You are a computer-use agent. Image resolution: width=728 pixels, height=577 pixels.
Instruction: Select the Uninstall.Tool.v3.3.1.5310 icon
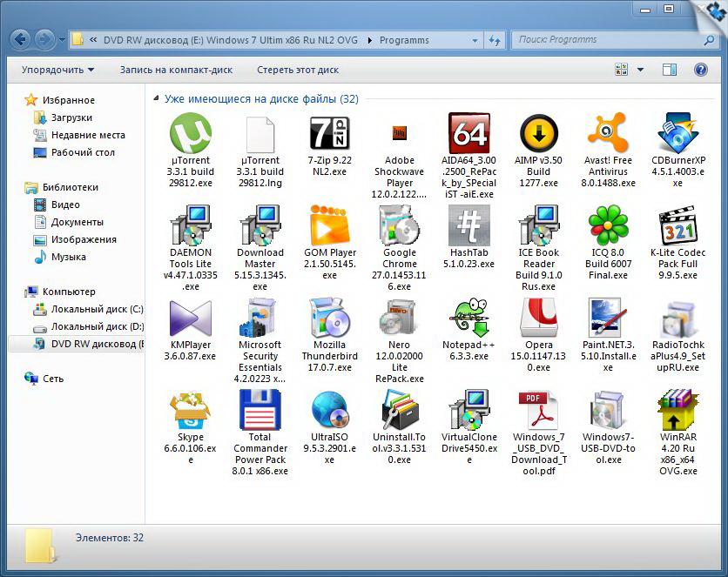[400, 410]
